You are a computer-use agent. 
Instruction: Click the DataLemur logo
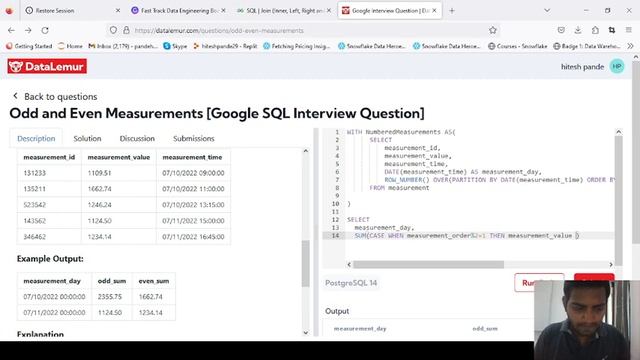click(47, 66)
